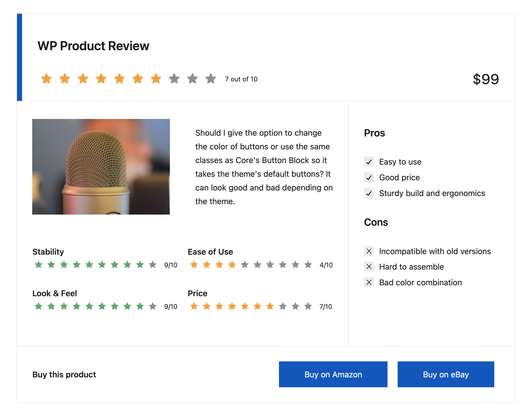Click the X icon beside Hard to assemble

(369, 267)
